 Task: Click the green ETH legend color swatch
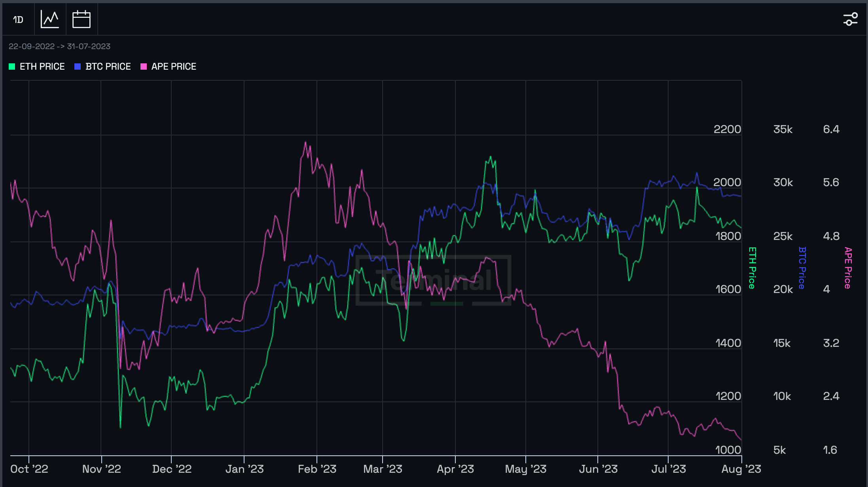click(x=12, y=67)
